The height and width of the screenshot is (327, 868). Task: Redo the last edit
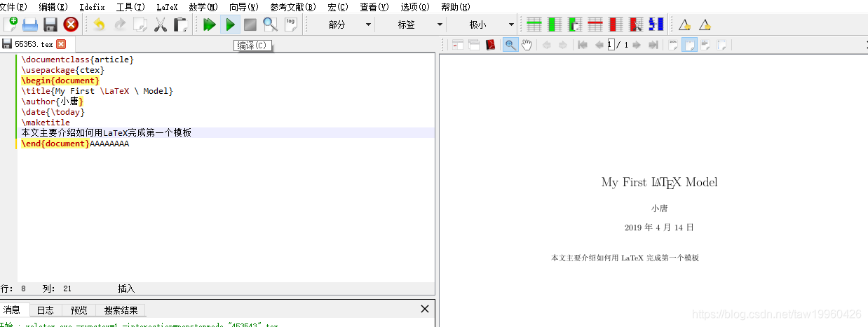120,25
